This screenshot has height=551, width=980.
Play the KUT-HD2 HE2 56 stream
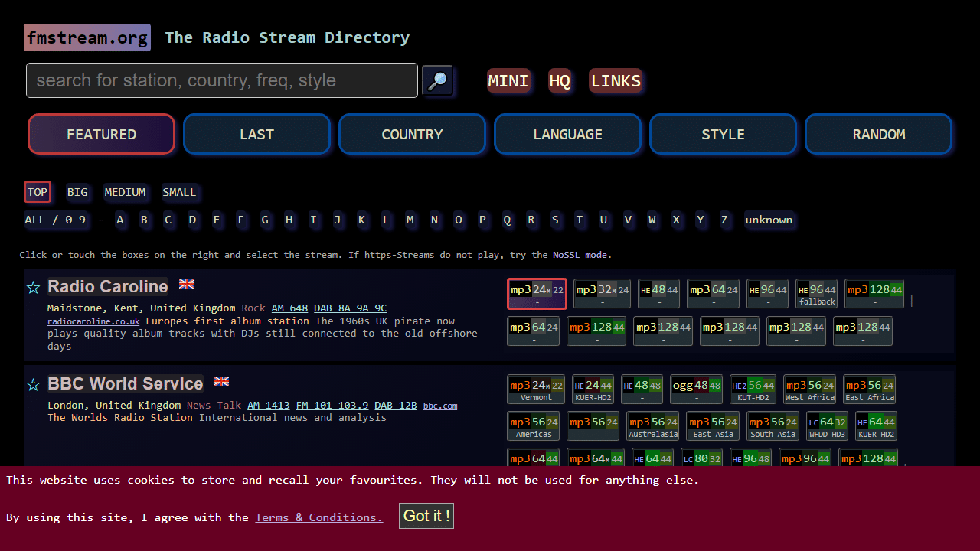[753, 390]
